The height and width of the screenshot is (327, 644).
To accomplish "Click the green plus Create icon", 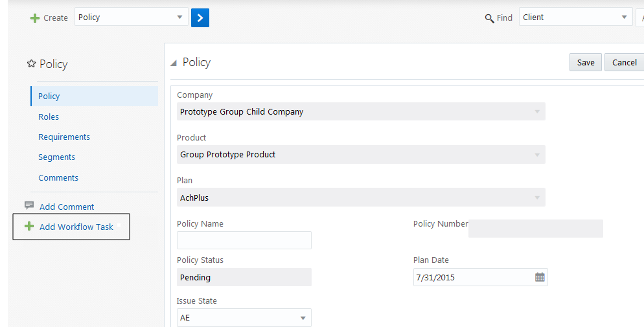I will 35,18.
